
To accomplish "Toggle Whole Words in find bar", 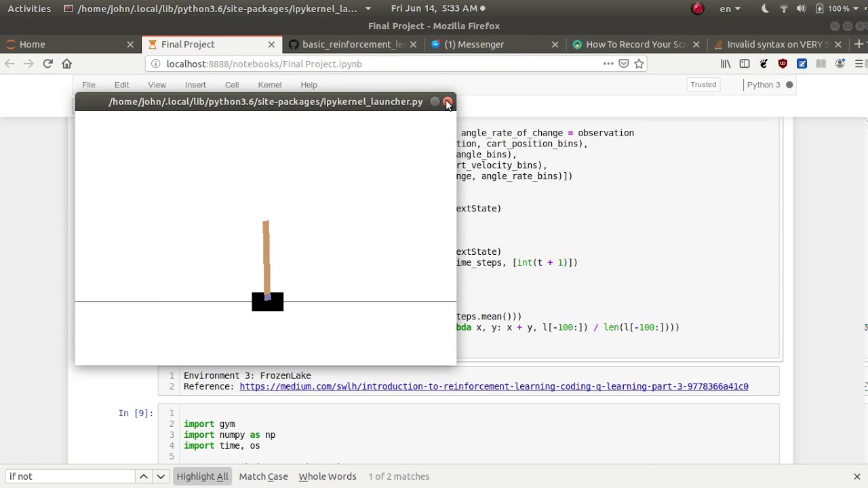I will pyautogui.click(x=328, y=476).
